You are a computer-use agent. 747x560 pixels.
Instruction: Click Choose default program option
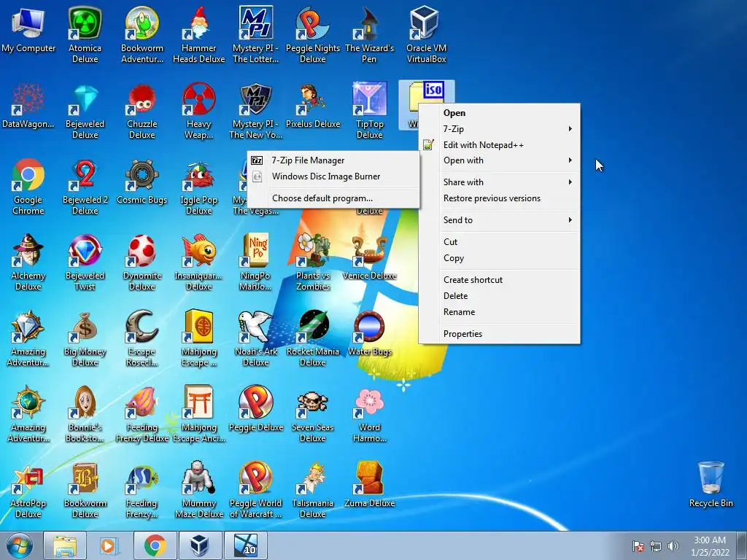pyautogui.click(x=333, y=198)
